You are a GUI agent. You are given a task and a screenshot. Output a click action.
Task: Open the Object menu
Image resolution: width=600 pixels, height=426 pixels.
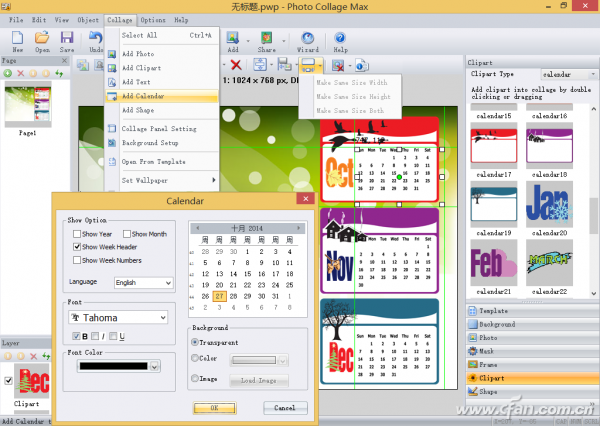pyautogui.click(x=88, y=20)
